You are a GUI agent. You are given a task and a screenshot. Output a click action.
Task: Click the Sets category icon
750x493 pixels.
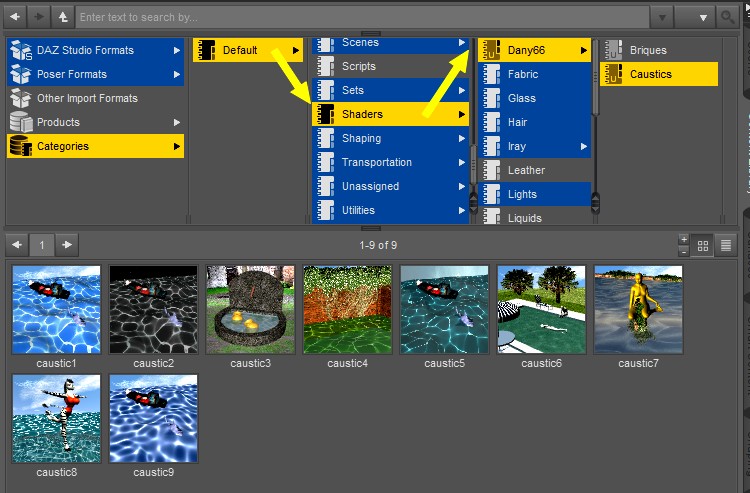(x=326, y=90)
